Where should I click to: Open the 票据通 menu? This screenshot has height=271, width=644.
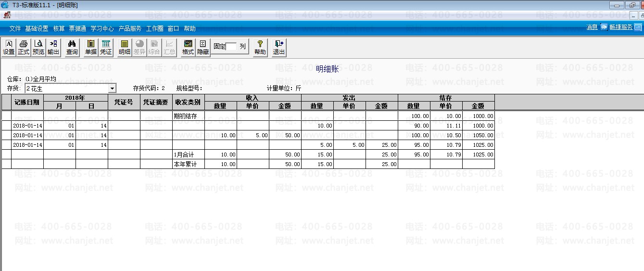click(77, 29)
